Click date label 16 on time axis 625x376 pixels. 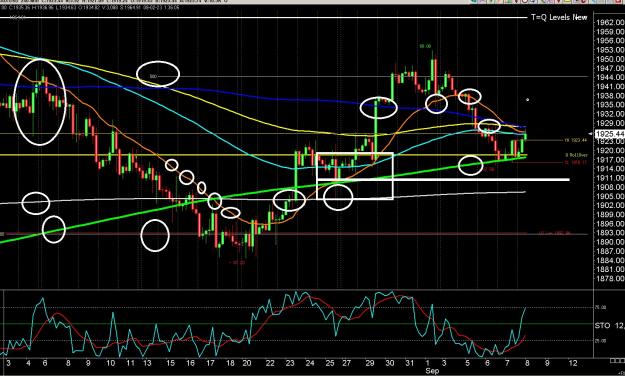(190, 363)
